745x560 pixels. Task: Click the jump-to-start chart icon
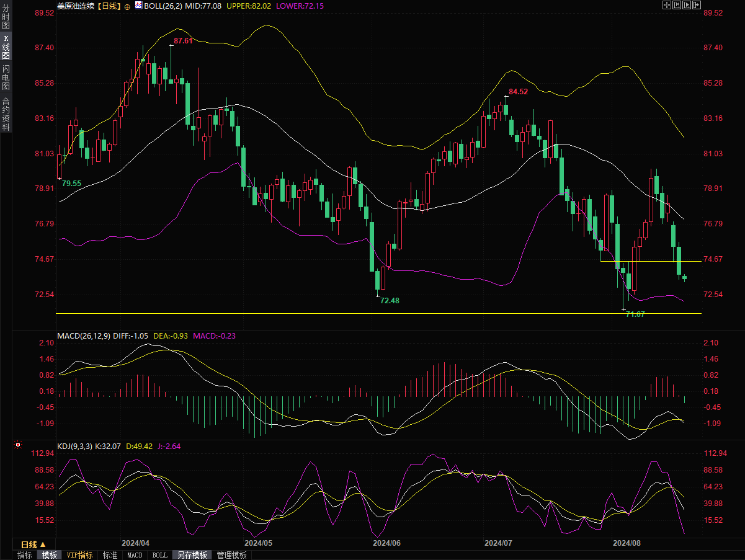click(677, 6)
